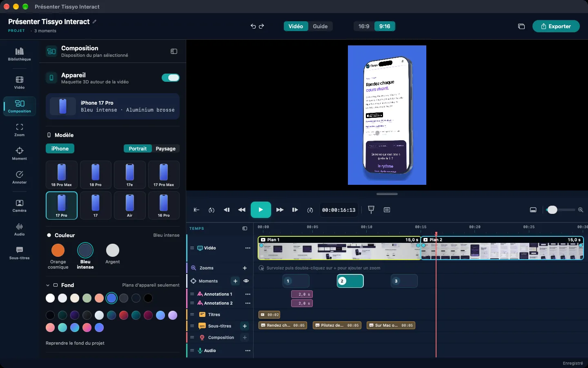Screen dimensions: 588x368
Task: Click Reprendre le fond du projet
Action: point(75,343)
